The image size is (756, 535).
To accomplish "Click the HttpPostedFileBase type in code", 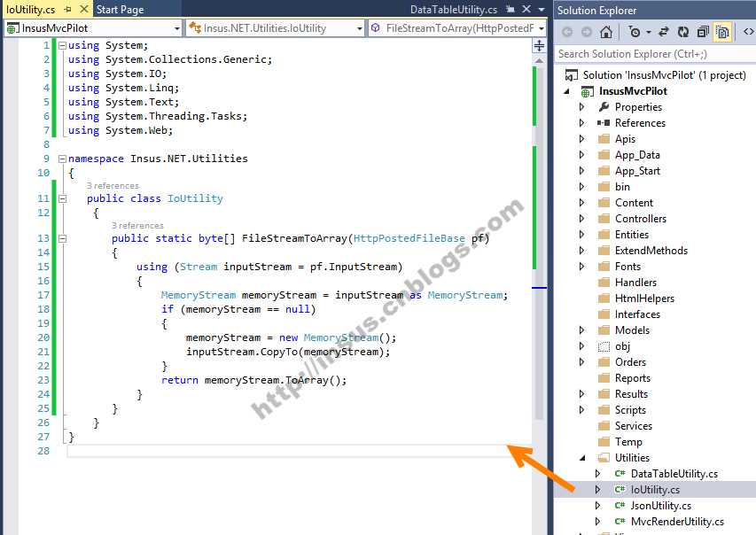I will (x=409, y=238).
